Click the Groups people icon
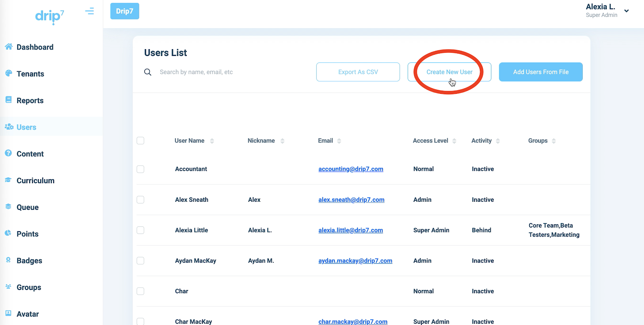The height and width of the screenshot is (325, 644). click(8, 287)
